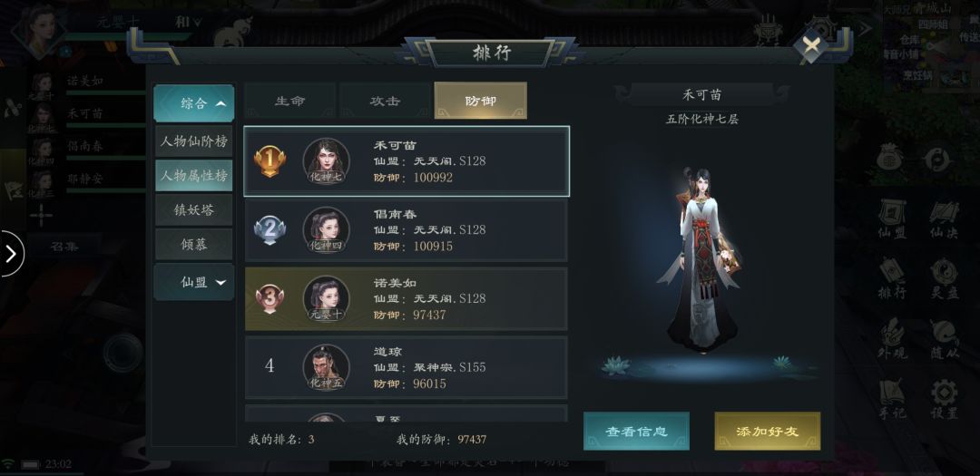This screenshot has height=476, width=980.
Task: Switch to the 生命 tab
Action: click(290, 101)
